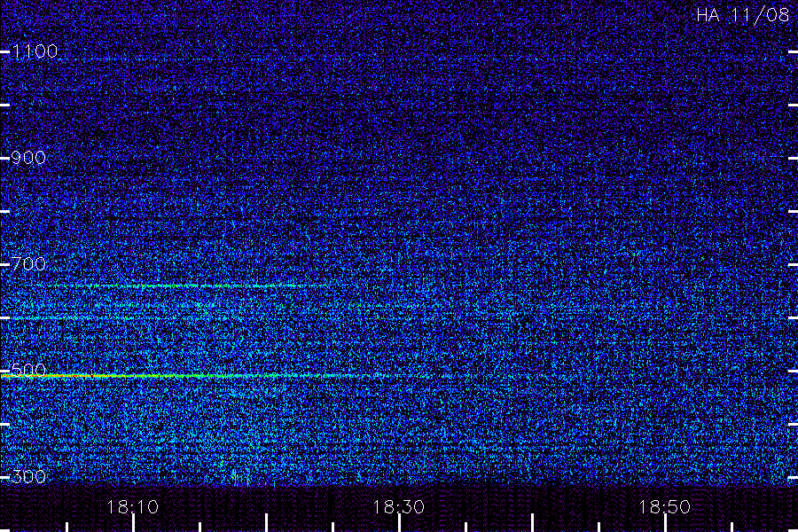Click the 18:30 time axis label
The image size is (798, 532).
399,507
